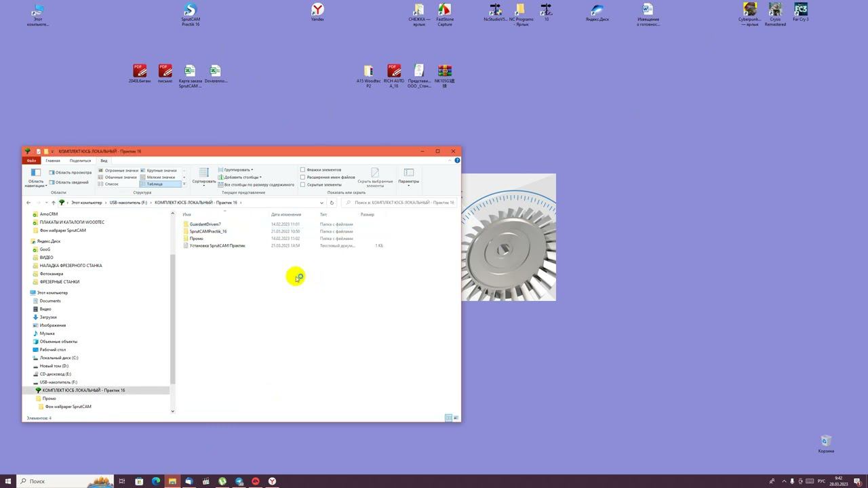Image resolution: width=868 pixels, height=488 pixels.
Task: Toggle Расширения имен файлов checkbox
Action: [x=302, y=177]
